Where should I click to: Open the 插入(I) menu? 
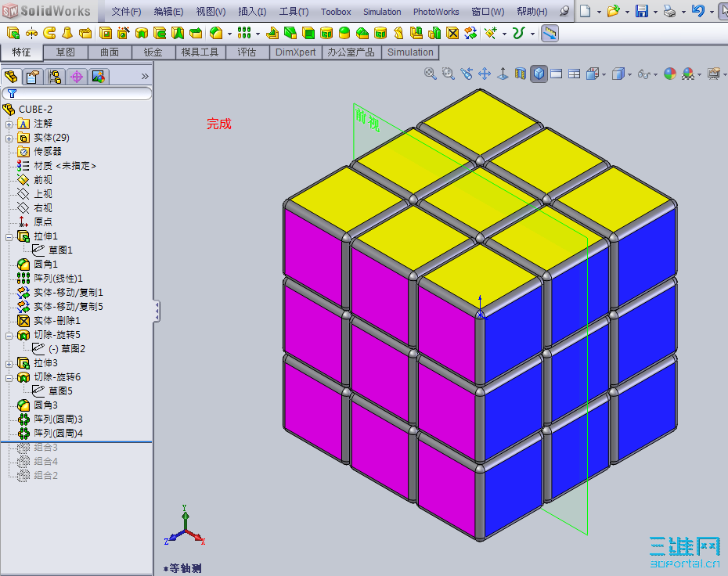[251, 12]
